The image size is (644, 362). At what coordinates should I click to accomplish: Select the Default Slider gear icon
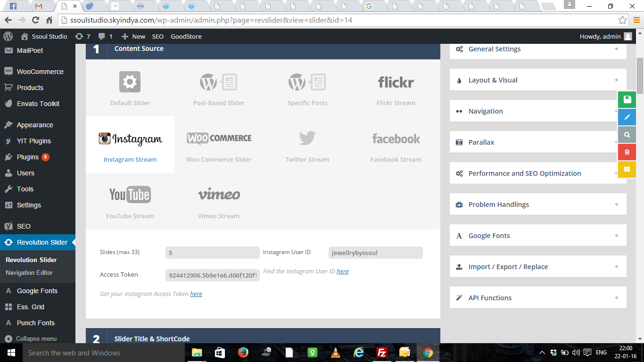pos(130,82)
